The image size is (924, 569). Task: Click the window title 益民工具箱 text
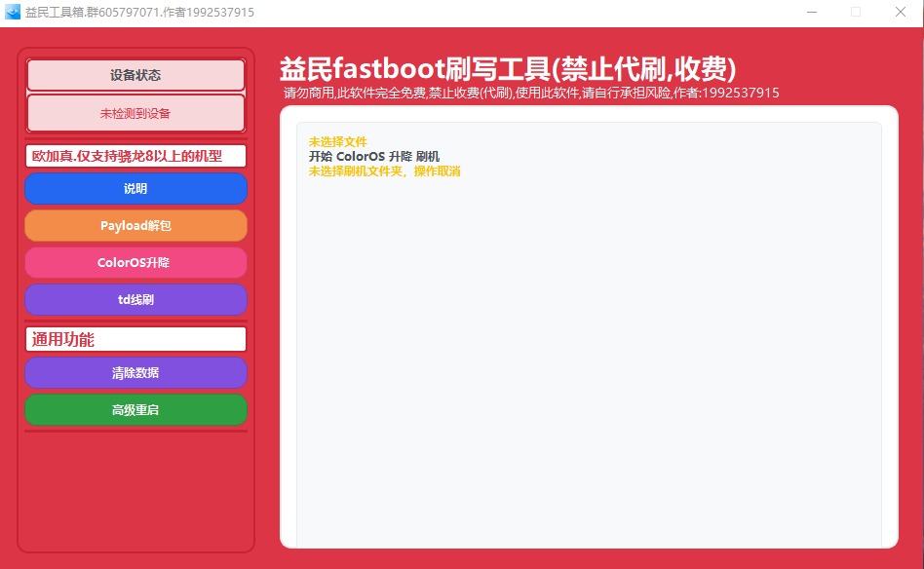(139, 13)
